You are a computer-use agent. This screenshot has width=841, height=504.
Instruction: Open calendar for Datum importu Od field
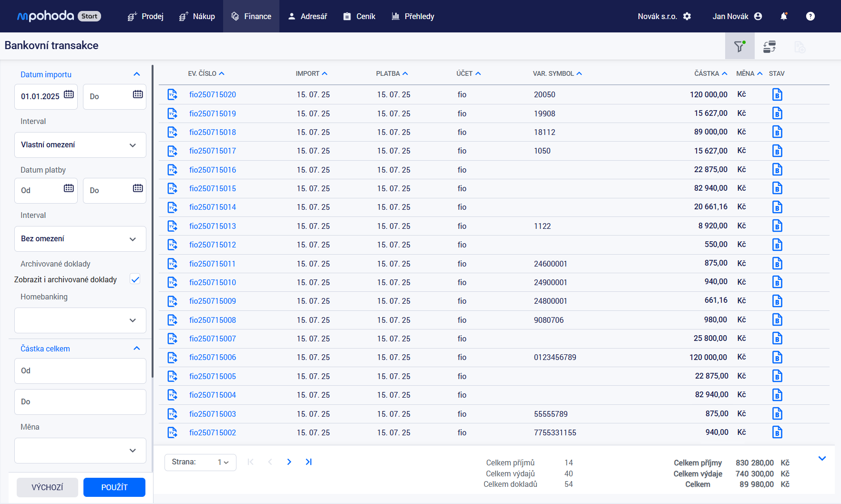tap(69, 94)
